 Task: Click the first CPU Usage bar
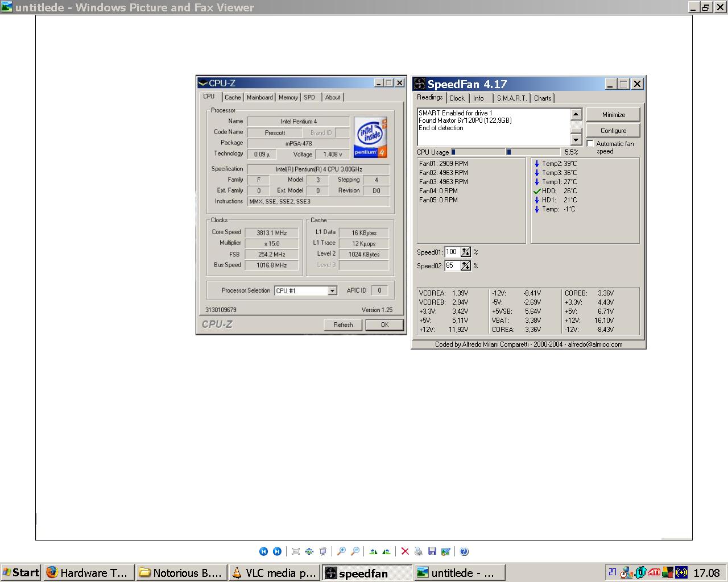[478, 152]
